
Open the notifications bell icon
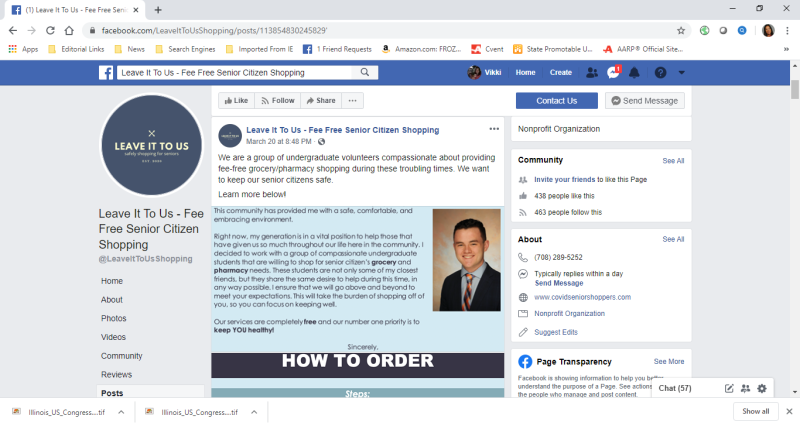click(634, 72)
